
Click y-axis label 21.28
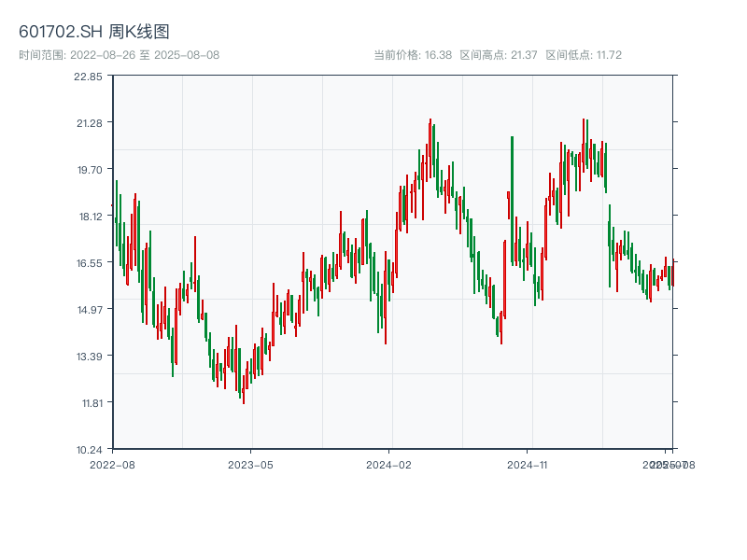pos(89,123)
